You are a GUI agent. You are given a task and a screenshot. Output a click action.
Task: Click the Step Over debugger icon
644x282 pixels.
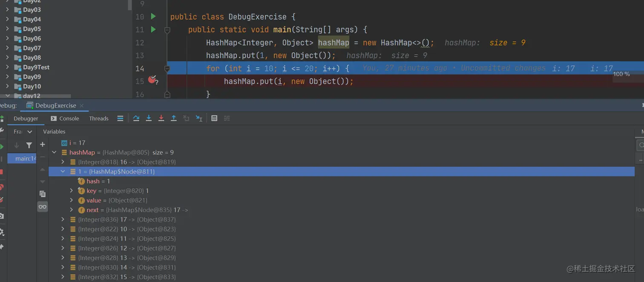136,118
